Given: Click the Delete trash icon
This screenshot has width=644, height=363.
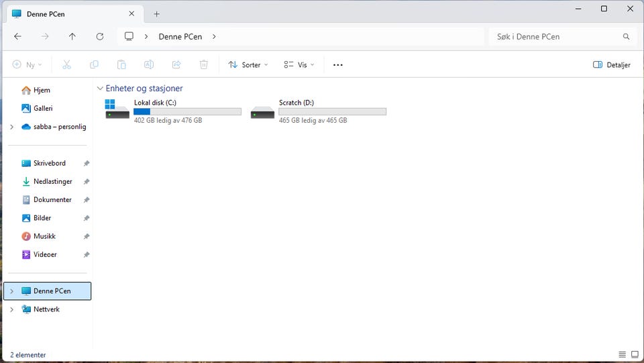Looking at the screenshot, I should click(204, 64).
